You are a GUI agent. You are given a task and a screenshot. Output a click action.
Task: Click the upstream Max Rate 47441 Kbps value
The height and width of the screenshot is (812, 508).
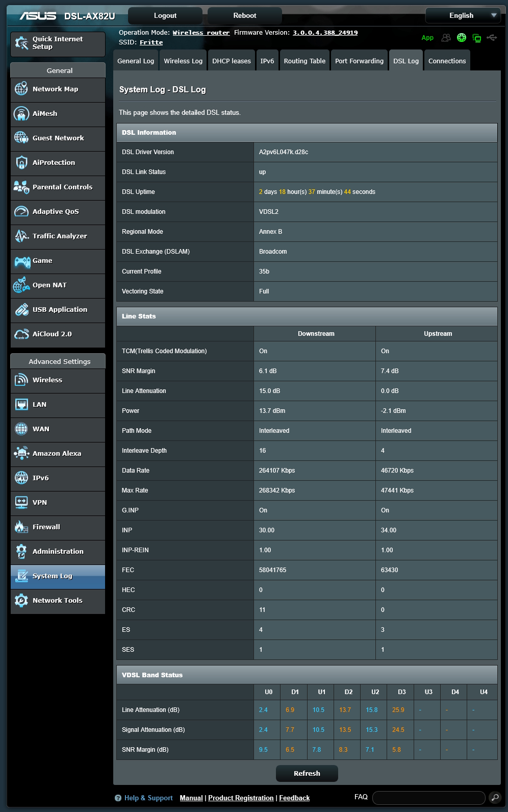coord(397,490)
